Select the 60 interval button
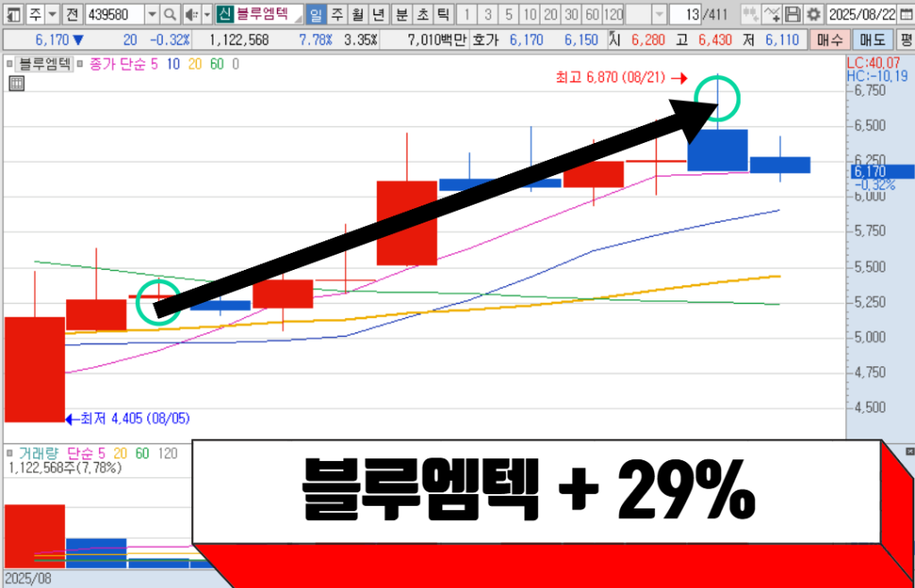 click(x=592, y=13)
